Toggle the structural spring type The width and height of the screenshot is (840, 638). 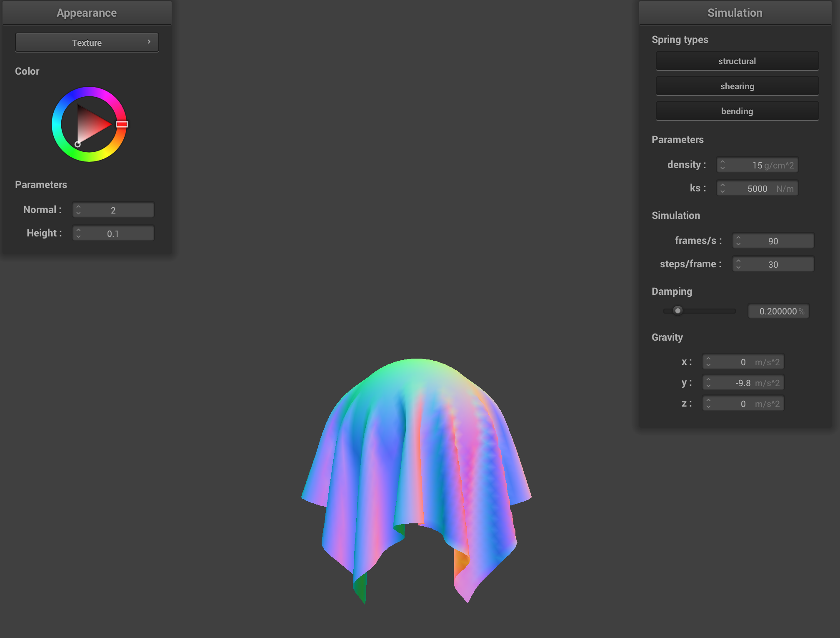(737, 61)
